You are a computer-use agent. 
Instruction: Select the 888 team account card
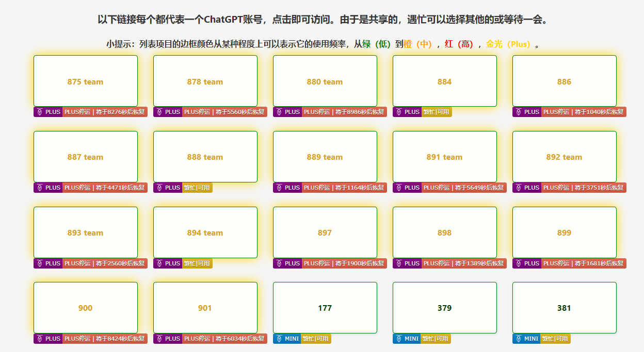(205, 157)
